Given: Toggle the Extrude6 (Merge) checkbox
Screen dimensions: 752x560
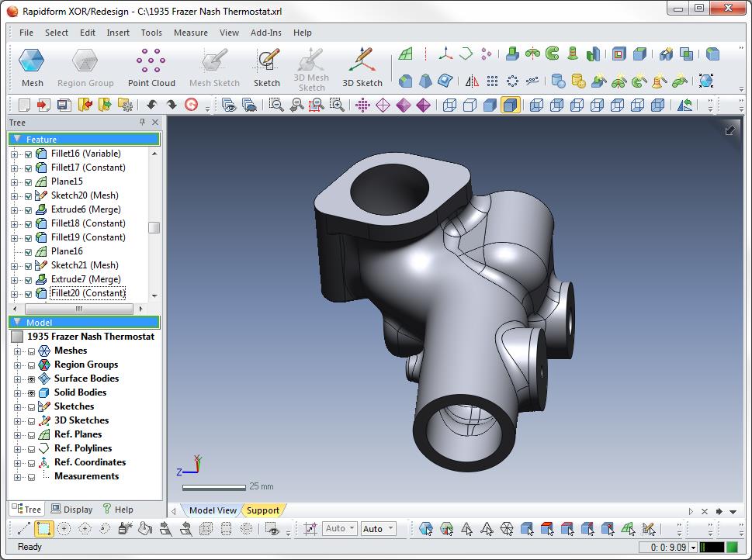Looking at the screenshot, I should point(28,210).
